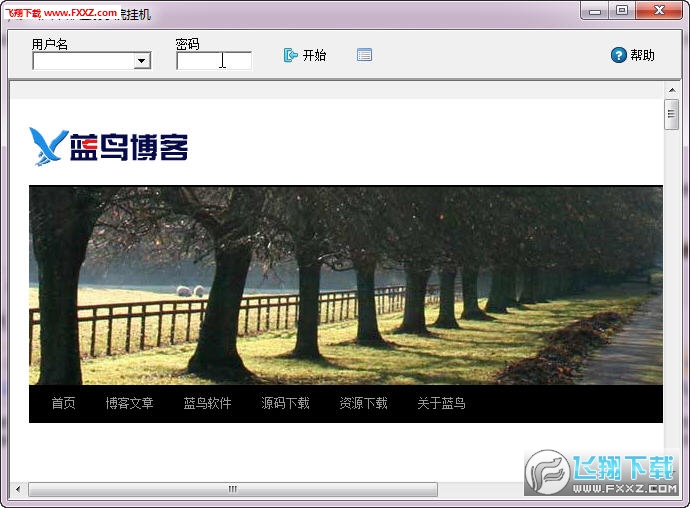Click the vertical scrollbar up arrow
The height and width of the screenshot is (508, 690).
pos(672,90)
